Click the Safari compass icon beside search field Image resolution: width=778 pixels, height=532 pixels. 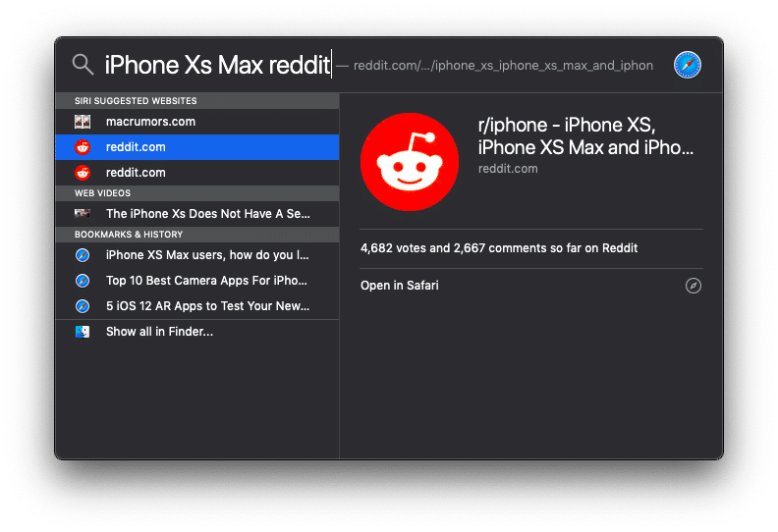click(688, 65)
